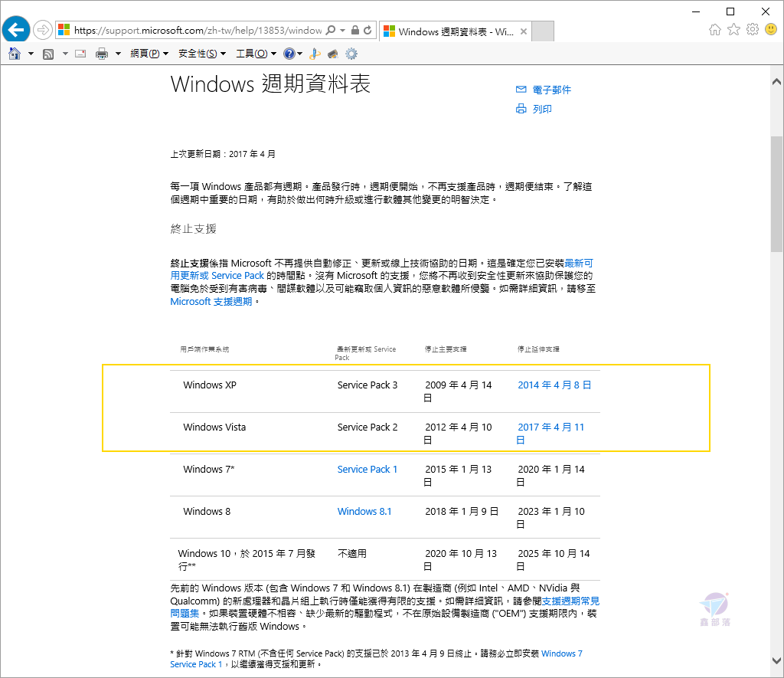Screen dimensions: 784x678
Task: Go back with the blue back arrow
Action: [x=16, y=30]
